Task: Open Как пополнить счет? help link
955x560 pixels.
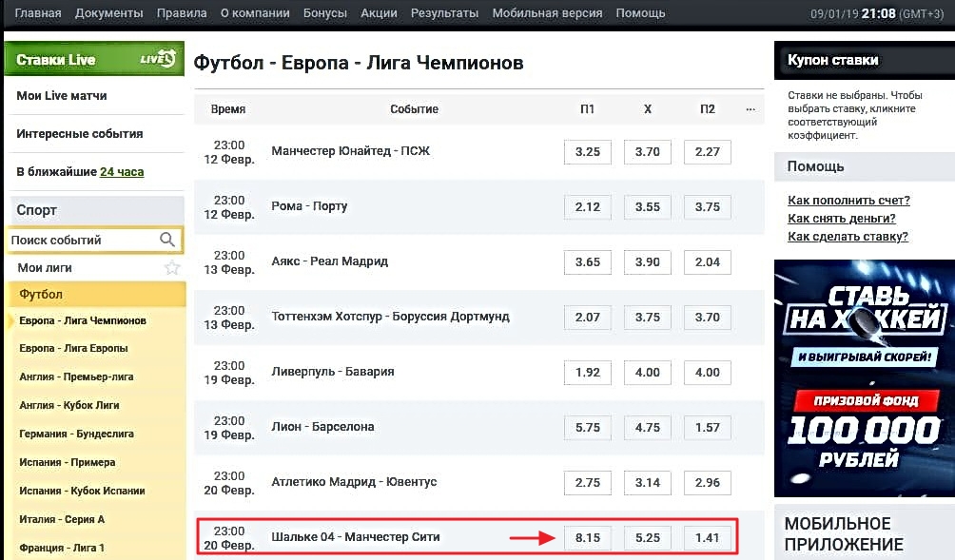Action: (x=848, y=201)
